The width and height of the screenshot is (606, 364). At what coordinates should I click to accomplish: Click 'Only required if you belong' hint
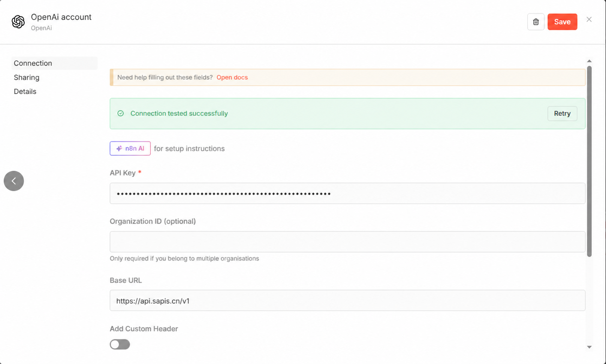(184, 258)
